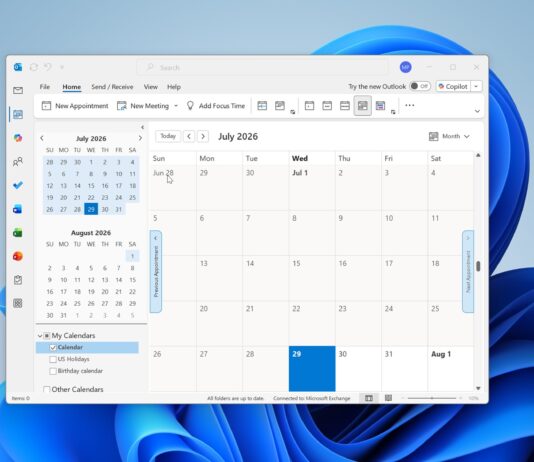Select the Calendar module sidebar icon

pos(18,114)
